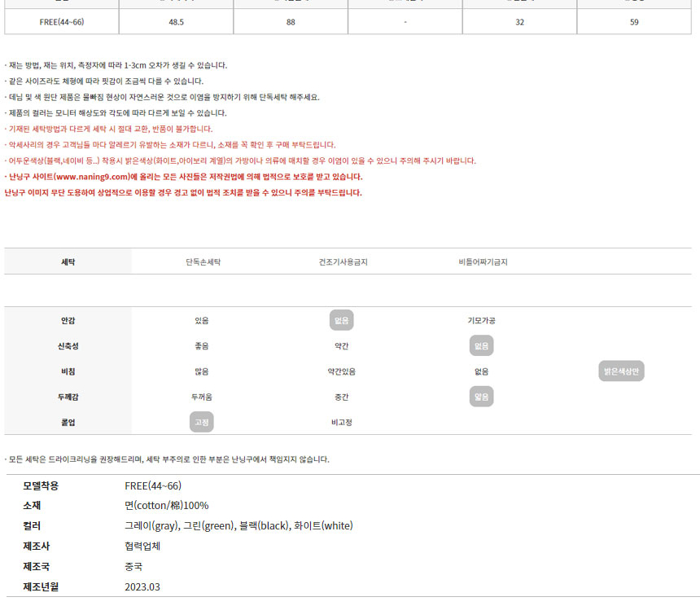Image resolution: width=700 pixels, height=606 pixels.
Task: Click '건조기사용금지' washing instruction
Action: [x=343, y=262]
